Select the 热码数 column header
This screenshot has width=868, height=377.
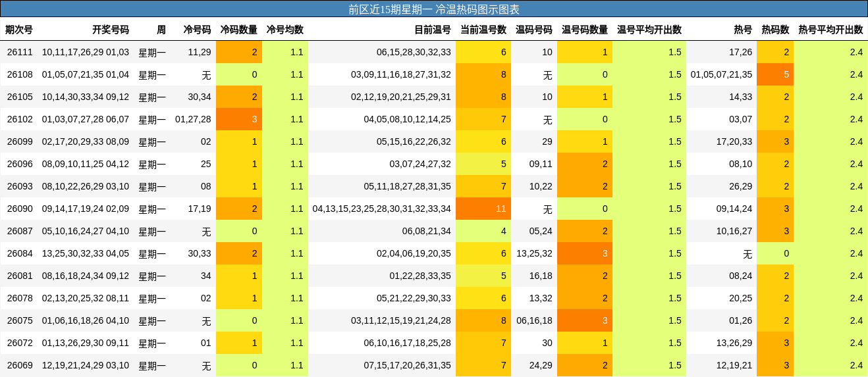pyautogui.click(x=775, y=30)
